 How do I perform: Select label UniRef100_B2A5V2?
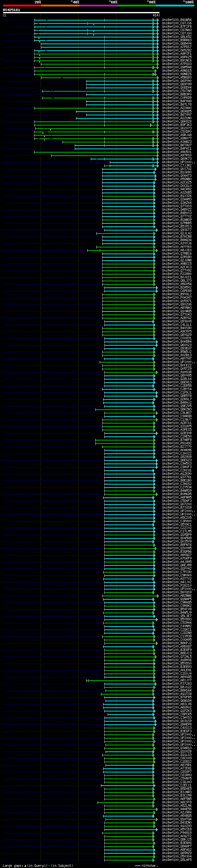[x=177, y=287]
